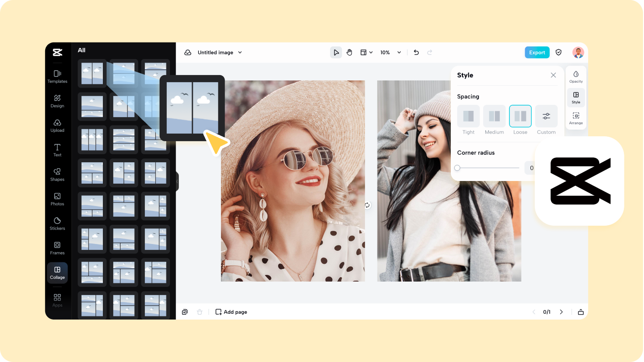Open the Arrange panel on the right

[x=576, y=118]
